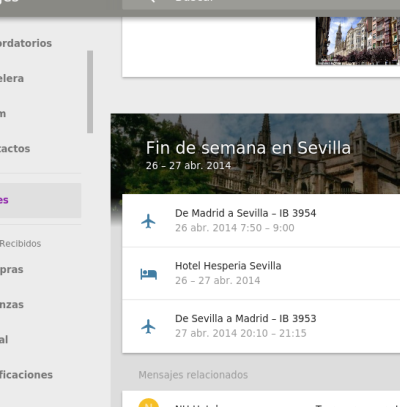The width and height of the screenshot is (400, 407).
Task: Open the sidebar item ending in 'elera'
Action: (x=12, y=79)
